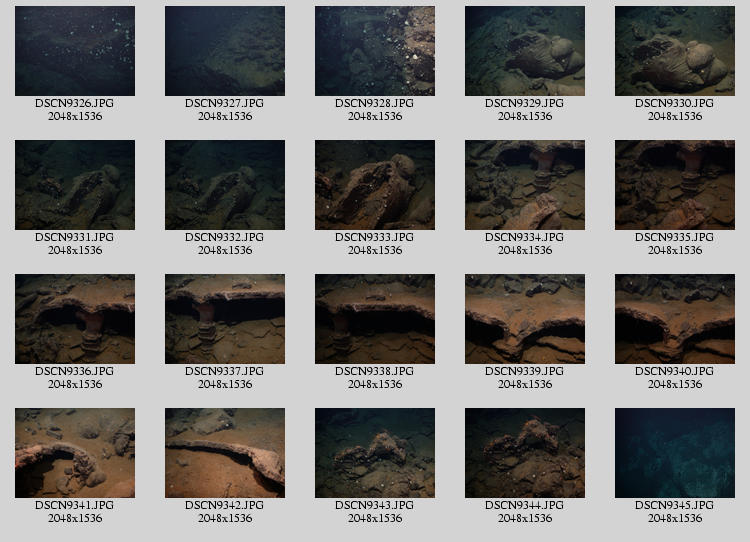The width and height of the screenshot is (750, 542).
Task: View thumbnail DSCN9343.JPG
Action: pos(375,453)
